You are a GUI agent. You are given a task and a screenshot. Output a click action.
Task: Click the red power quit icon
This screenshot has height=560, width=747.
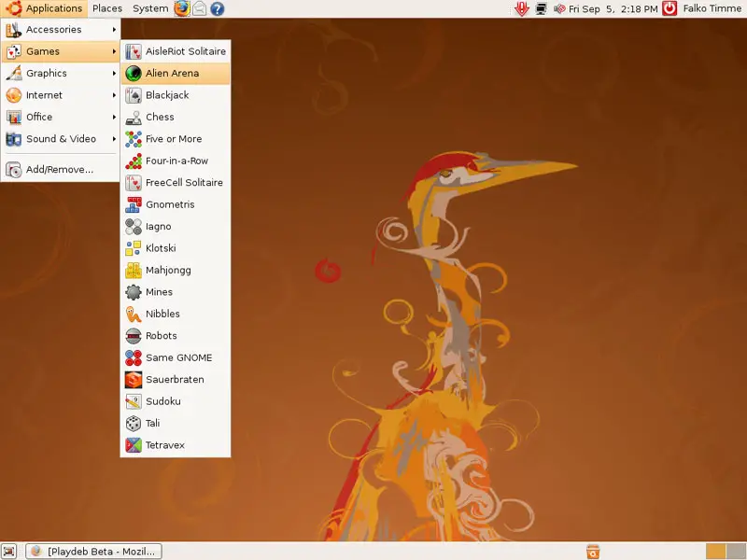669,8
